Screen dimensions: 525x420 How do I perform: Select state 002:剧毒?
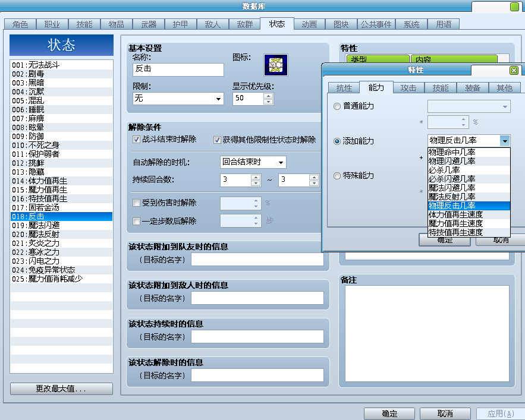point(61,74)
